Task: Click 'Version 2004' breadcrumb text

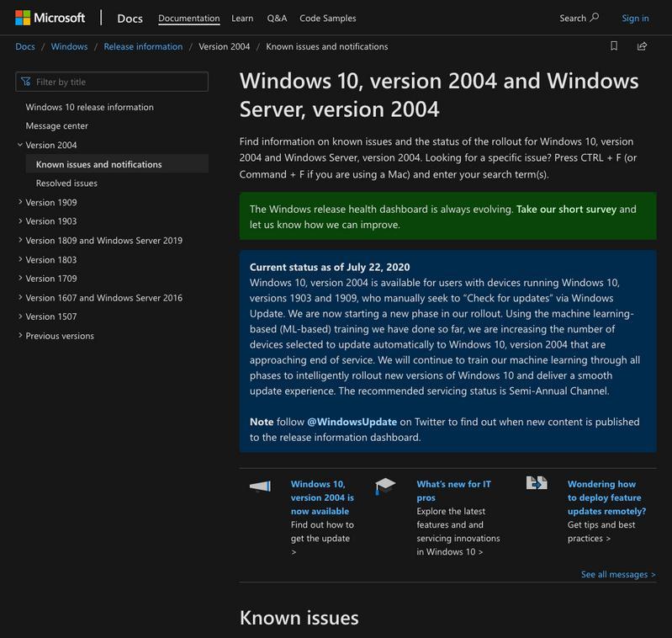Action: 225,46
